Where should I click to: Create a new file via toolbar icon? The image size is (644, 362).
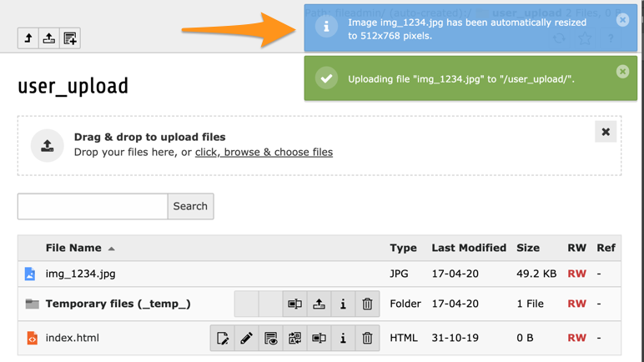70,38
